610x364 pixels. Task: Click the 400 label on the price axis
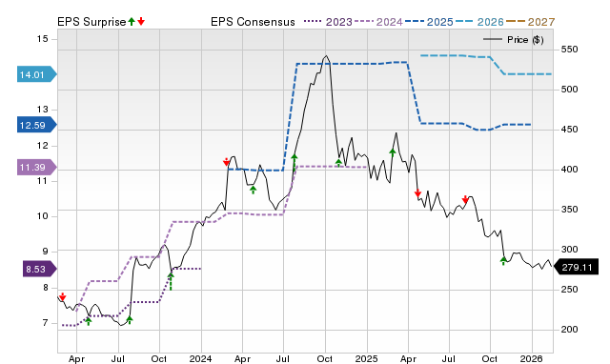tap(570, 170)
